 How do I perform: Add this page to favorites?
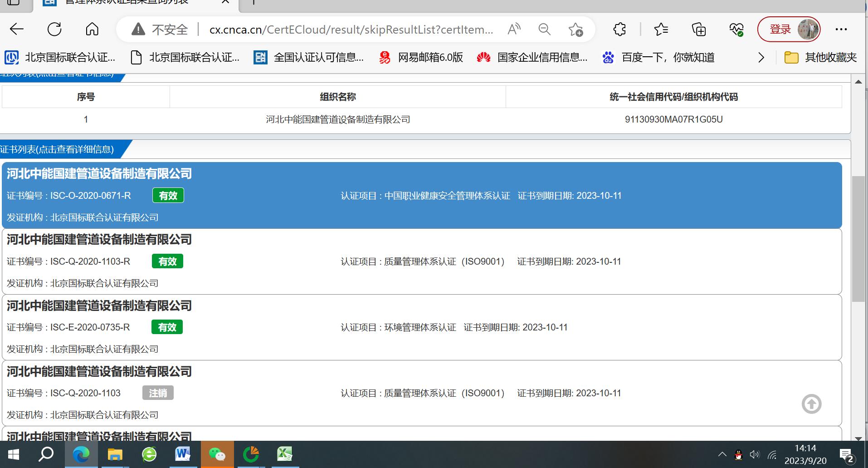(575, 30)
